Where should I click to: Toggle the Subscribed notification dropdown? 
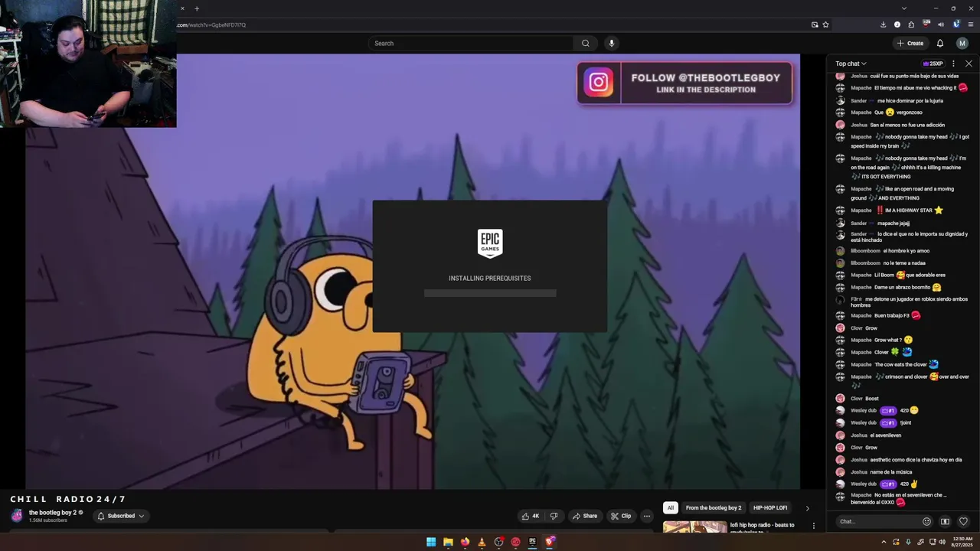(x=121, y=516)
